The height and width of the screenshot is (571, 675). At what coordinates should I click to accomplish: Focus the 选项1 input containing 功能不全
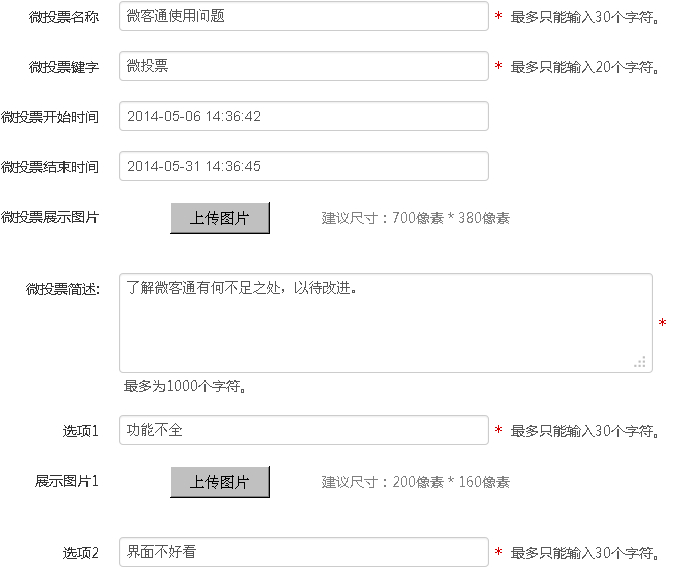click(x=303, y=431)
